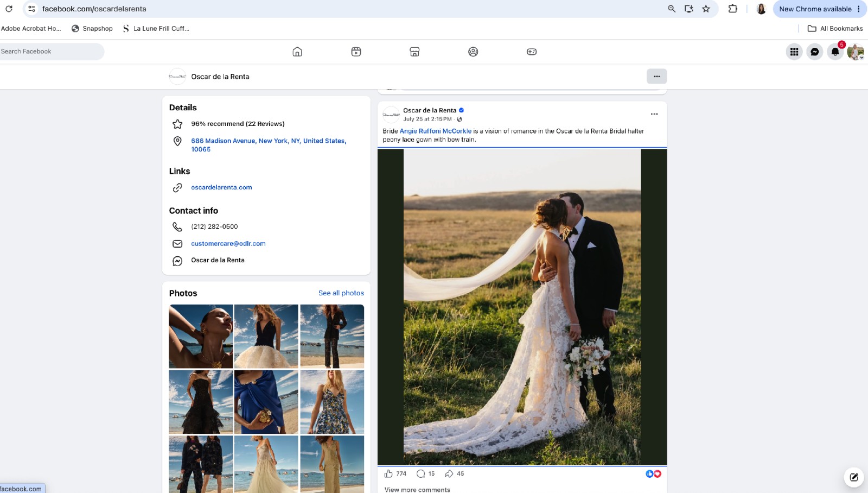Click the chain link icon under Links
The height and width of the screenshot is (493, 868).
point(177,188)
